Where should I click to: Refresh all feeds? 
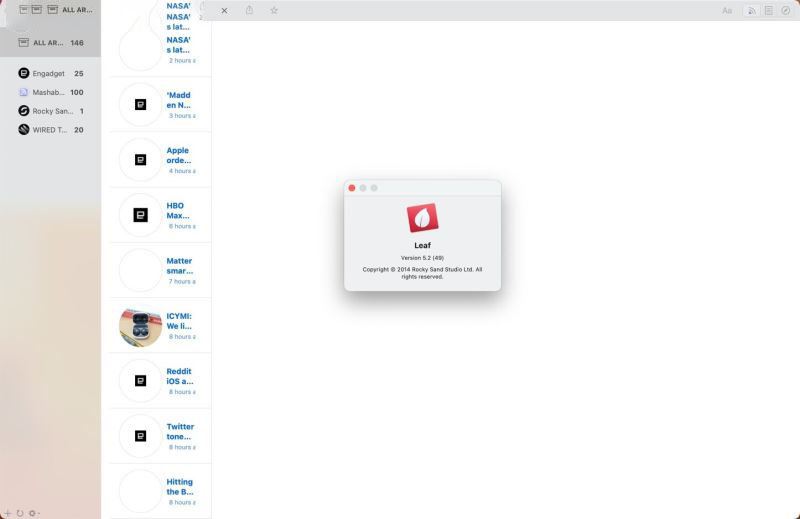[x=20, y=513]
